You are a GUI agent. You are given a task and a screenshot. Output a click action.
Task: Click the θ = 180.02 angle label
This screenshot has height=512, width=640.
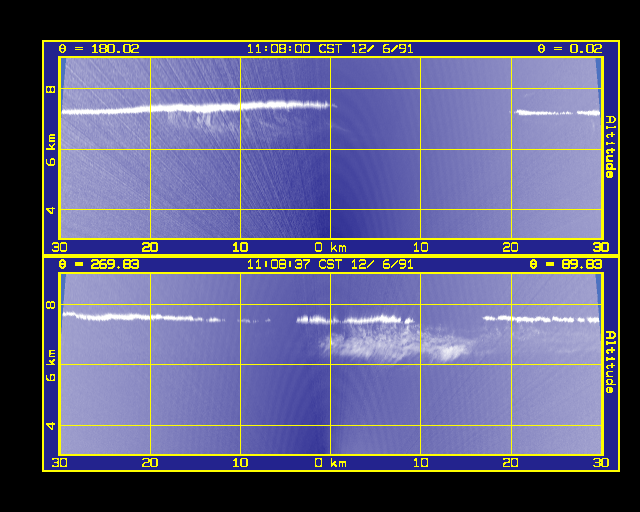(99, 49)
